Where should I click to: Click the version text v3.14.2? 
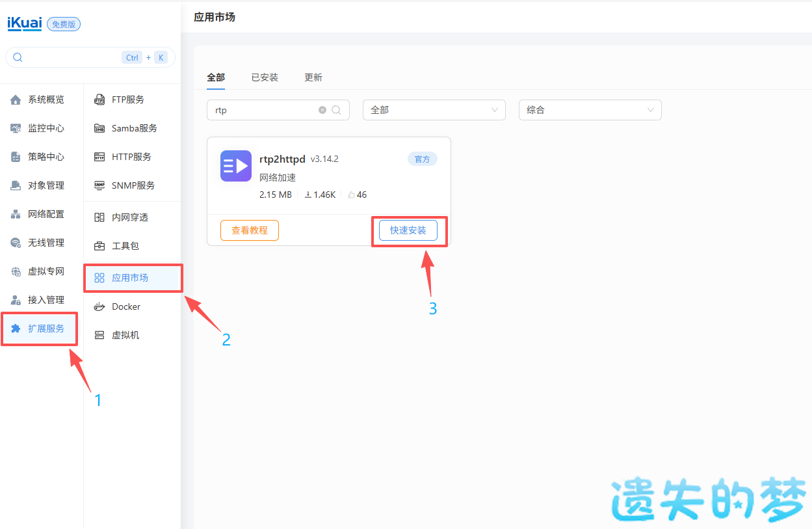coord(324,159)
